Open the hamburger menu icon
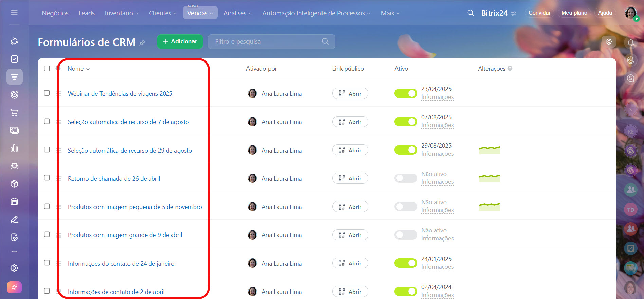 point(14,13)
